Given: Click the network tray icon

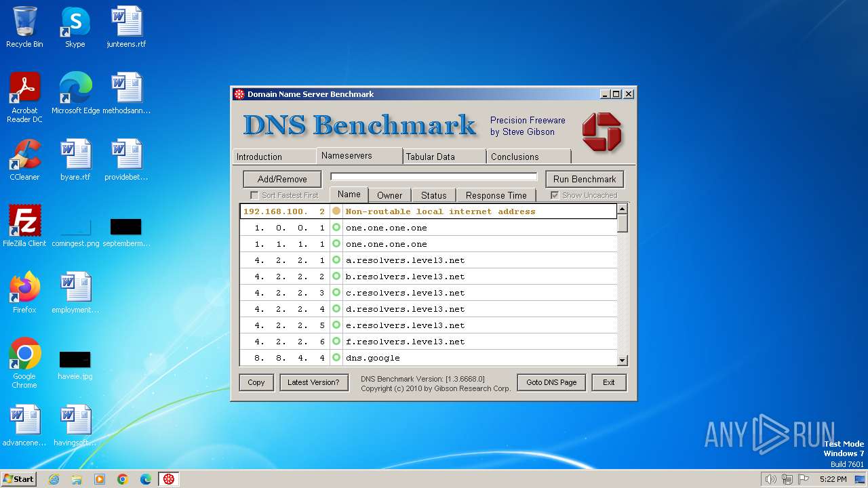Looking at the screenshot, I should pyautogui.click(x=787, y=479).
